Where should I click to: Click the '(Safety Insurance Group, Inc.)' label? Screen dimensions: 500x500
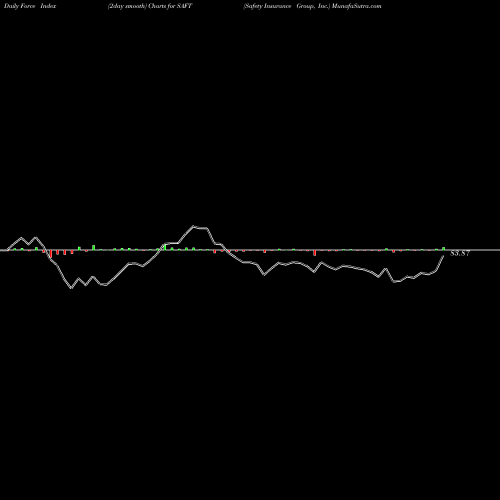click(287, 6)
